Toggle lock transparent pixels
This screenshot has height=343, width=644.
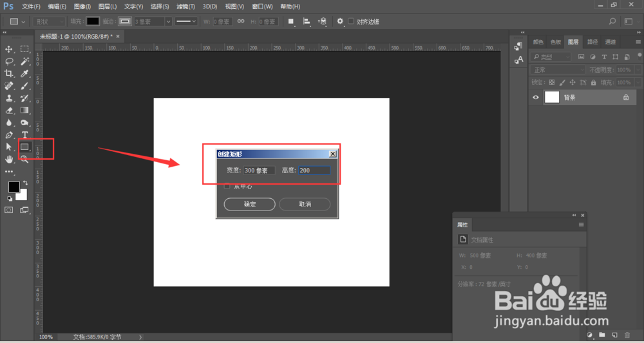point(552,82)
